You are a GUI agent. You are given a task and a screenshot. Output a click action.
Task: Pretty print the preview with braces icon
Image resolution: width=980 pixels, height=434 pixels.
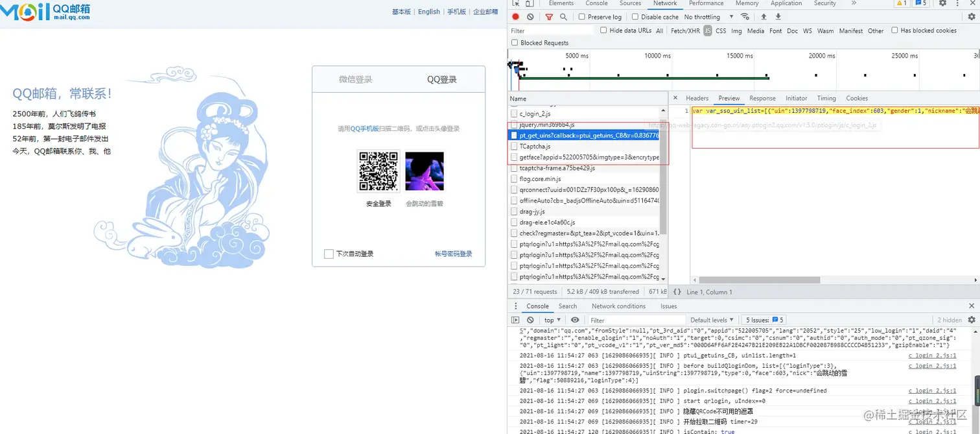(677, 292)
